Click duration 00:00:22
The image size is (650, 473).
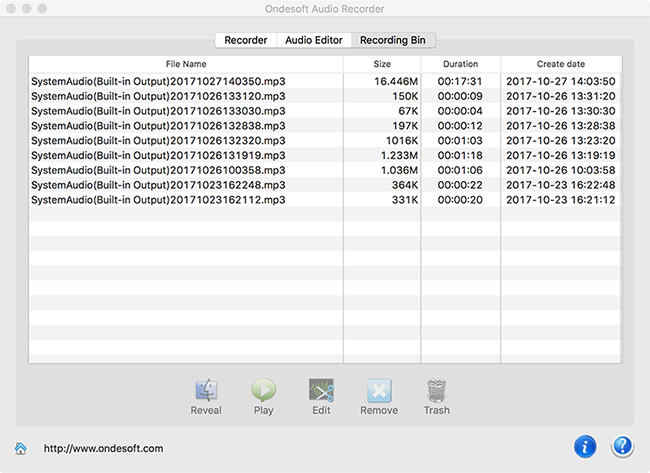(x=460, y=185)
